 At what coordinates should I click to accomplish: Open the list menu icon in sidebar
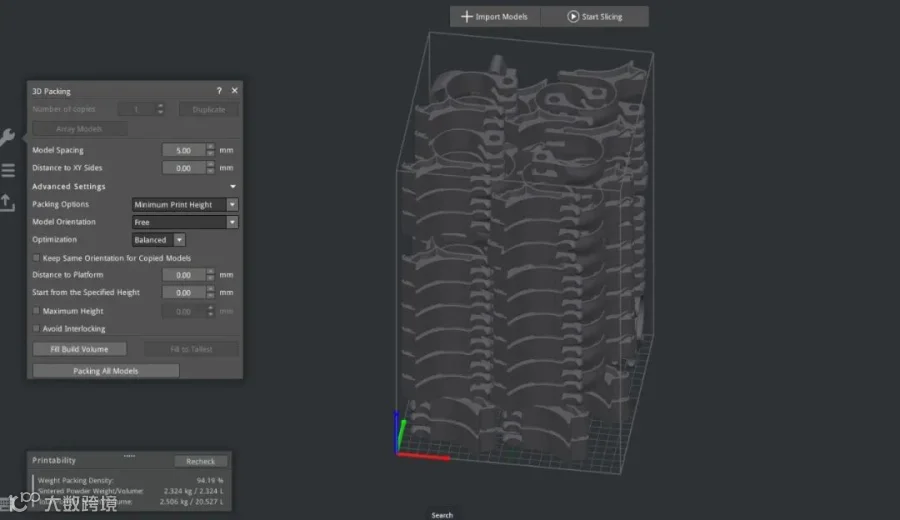(x=8, y=170)
